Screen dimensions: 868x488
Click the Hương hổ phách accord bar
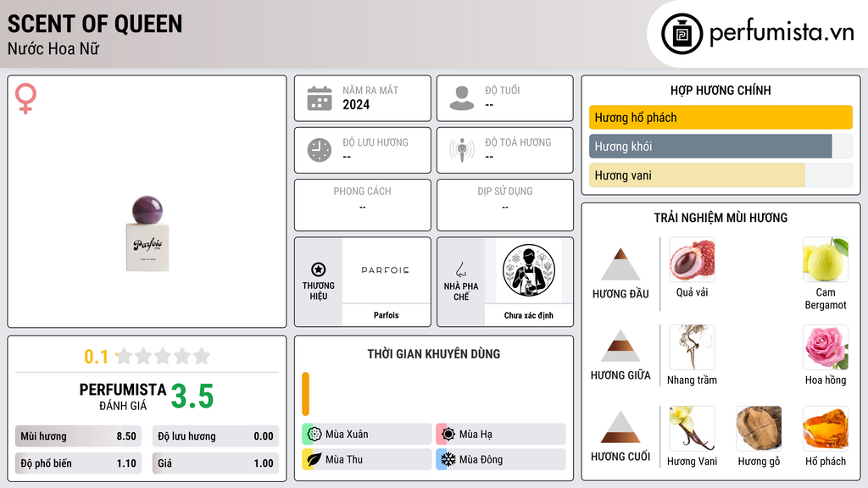(x=721, y=117)
